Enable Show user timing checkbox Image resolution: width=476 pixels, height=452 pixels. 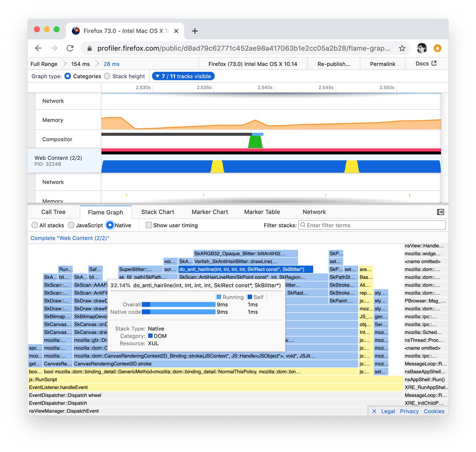(x=149, y=225)
